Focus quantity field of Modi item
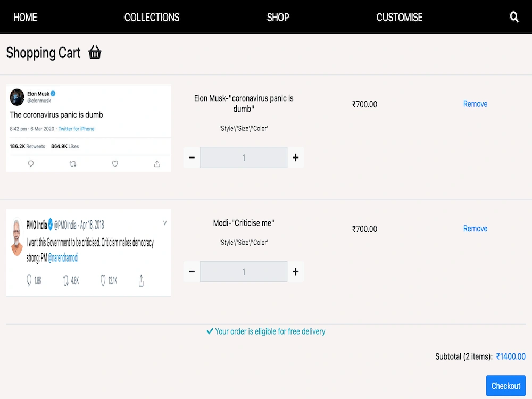This screenshot has height=399, width=532. (244, 271)
